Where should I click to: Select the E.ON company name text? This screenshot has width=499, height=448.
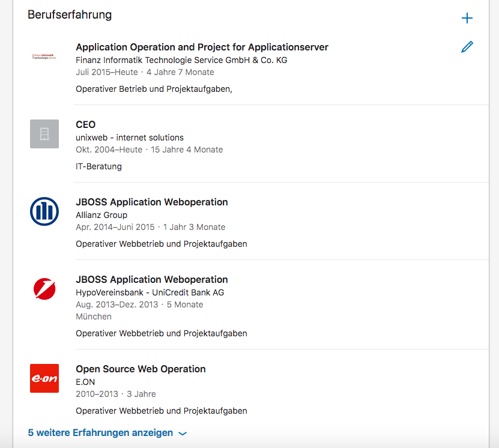point(85,382)
